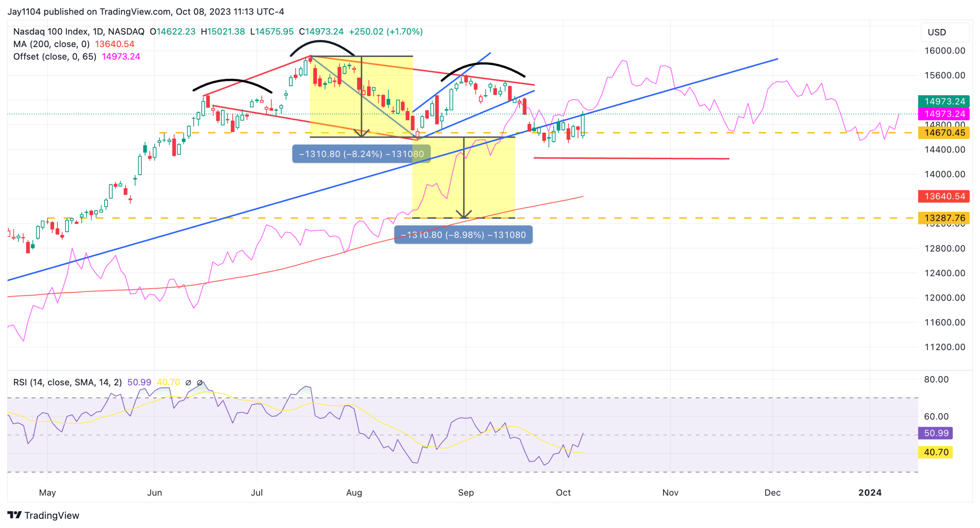
Task: Click the 60.00 RSI axis label
Action: (x=936, y=416)
